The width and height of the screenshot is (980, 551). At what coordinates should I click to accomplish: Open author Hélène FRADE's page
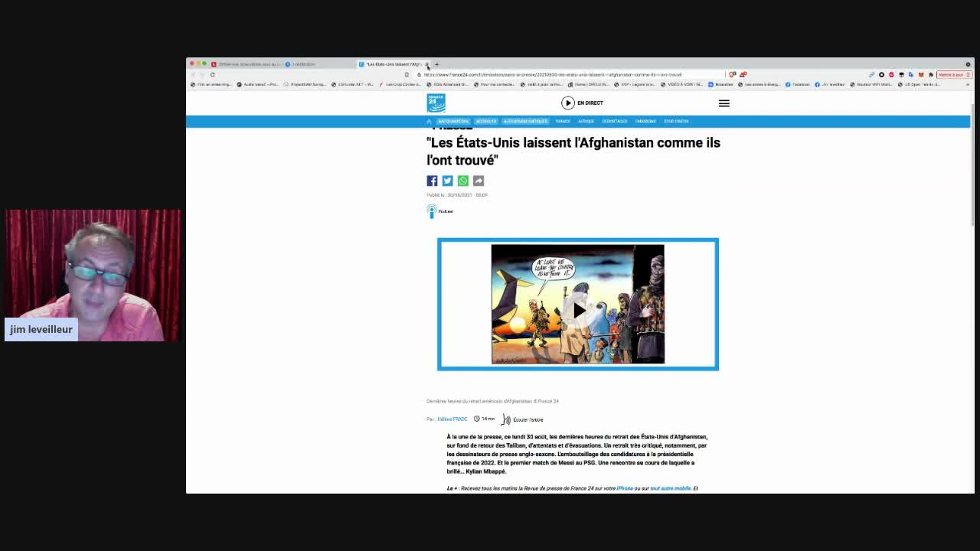point(452,419)
